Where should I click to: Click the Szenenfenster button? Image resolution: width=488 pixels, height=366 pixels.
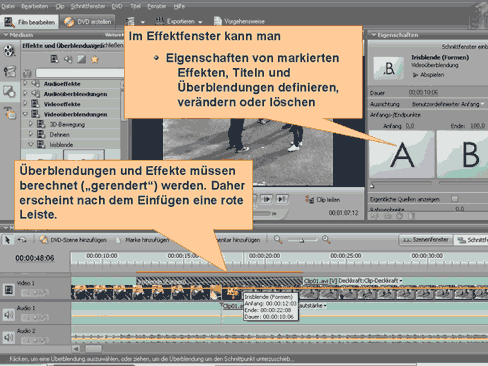point(425,240)
